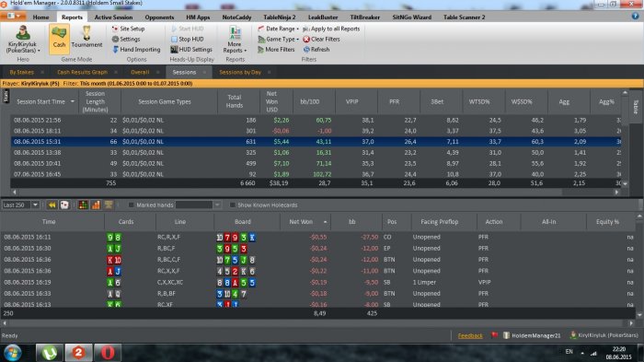Expand the Last 250 hands dropdown
Screen dimensions: 644x362
point(35,204)
